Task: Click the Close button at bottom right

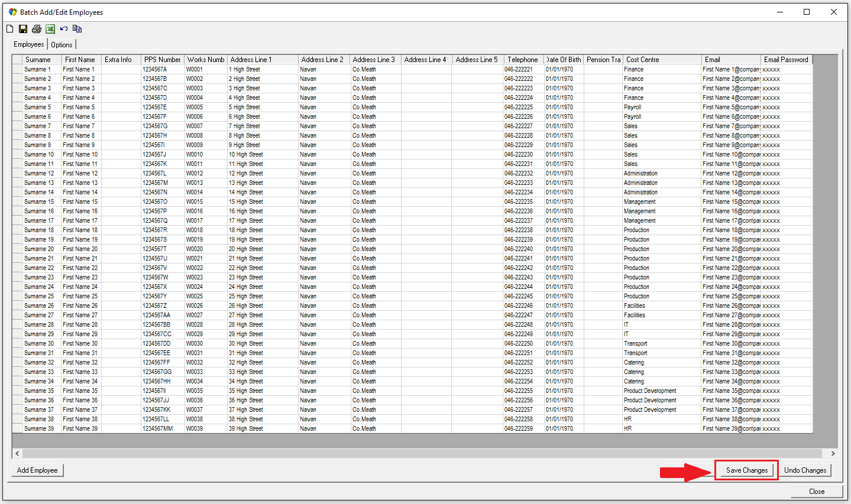Action: 816,492
